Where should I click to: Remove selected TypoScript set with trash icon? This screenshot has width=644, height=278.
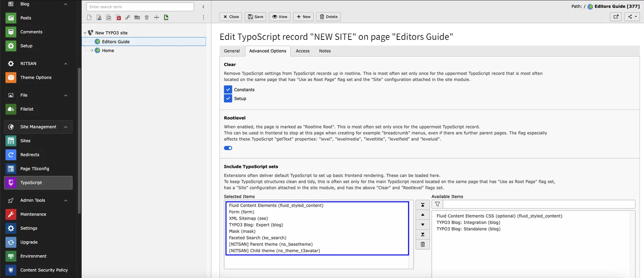[x=423, y=244]
